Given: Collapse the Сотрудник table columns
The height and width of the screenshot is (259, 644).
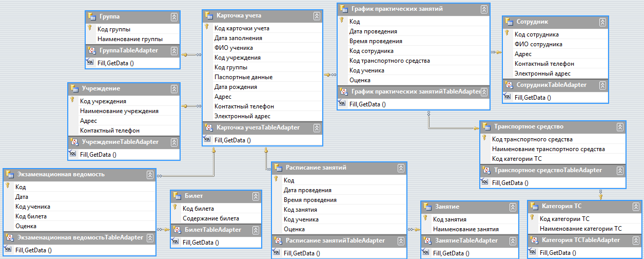Looking at the screenshot, I should [x=602, y=22].
